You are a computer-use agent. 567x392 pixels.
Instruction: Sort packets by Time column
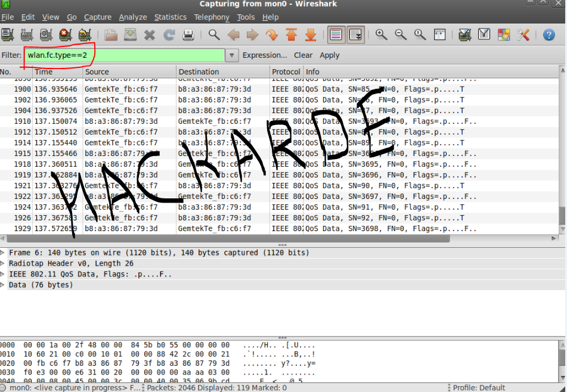pos(57,71)
